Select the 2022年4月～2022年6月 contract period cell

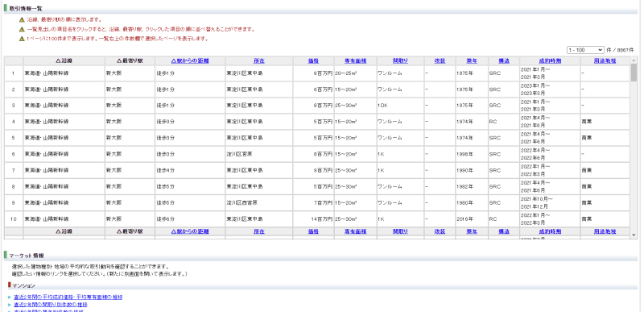coord(550,154)
